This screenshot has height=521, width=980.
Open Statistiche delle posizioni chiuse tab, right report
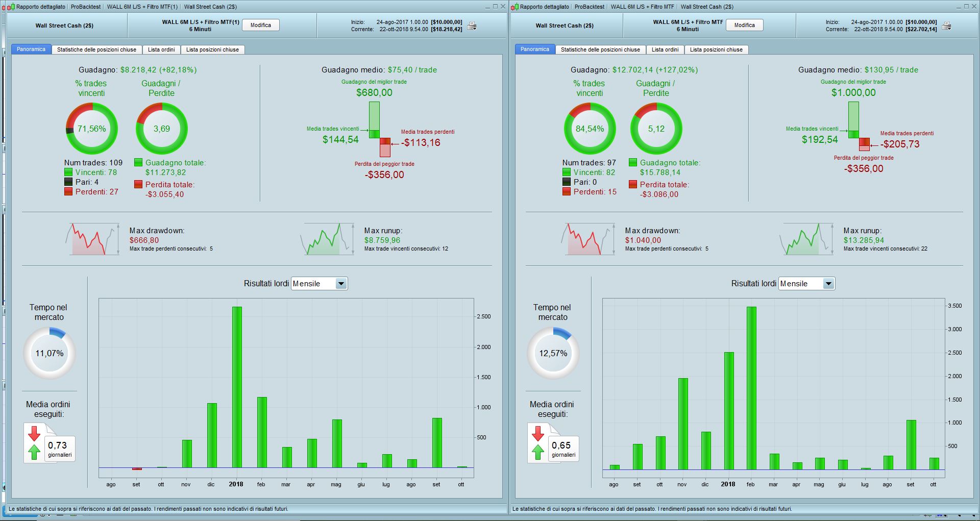coord(600,49)
